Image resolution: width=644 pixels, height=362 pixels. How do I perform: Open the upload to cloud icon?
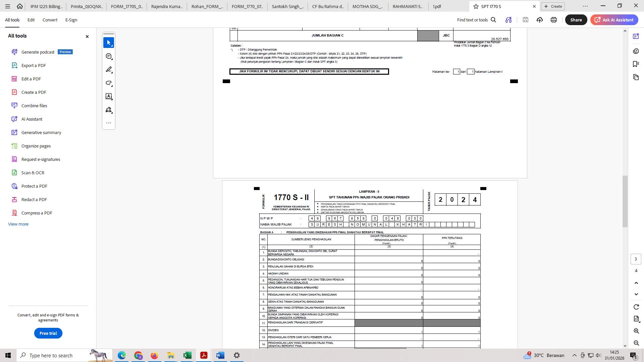click(x=539, y=20)
